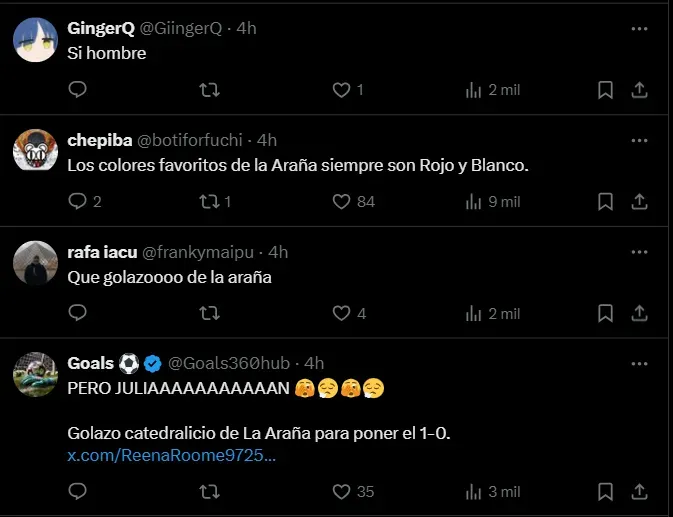Open more options for chepiba's tweet
This screenshot has width=673, height=517.
[639, 140]
